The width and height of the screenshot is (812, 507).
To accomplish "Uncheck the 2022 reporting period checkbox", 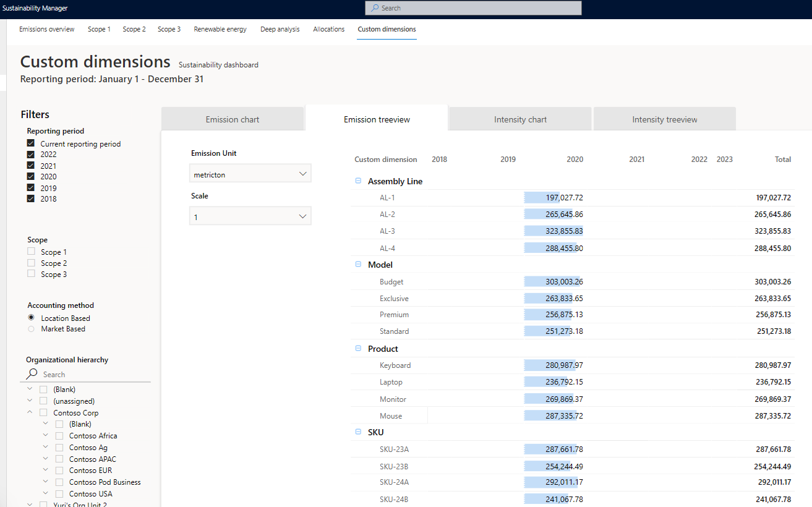I will (31, 155).
